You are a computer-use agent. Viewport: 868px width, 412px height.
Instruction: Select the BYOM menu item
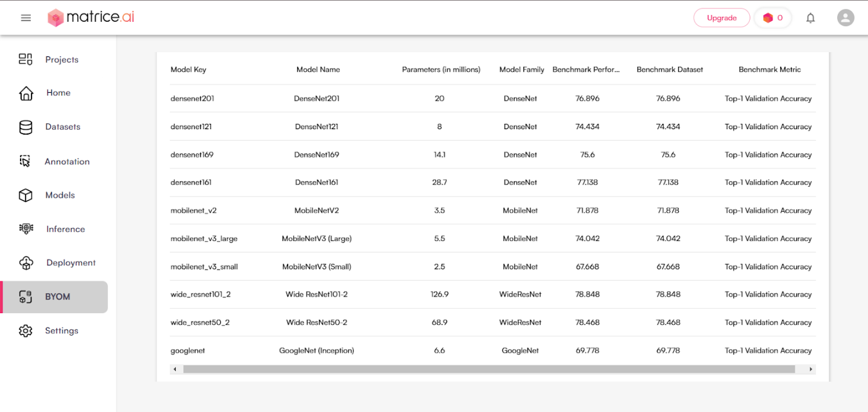click(x=55, y=297)
